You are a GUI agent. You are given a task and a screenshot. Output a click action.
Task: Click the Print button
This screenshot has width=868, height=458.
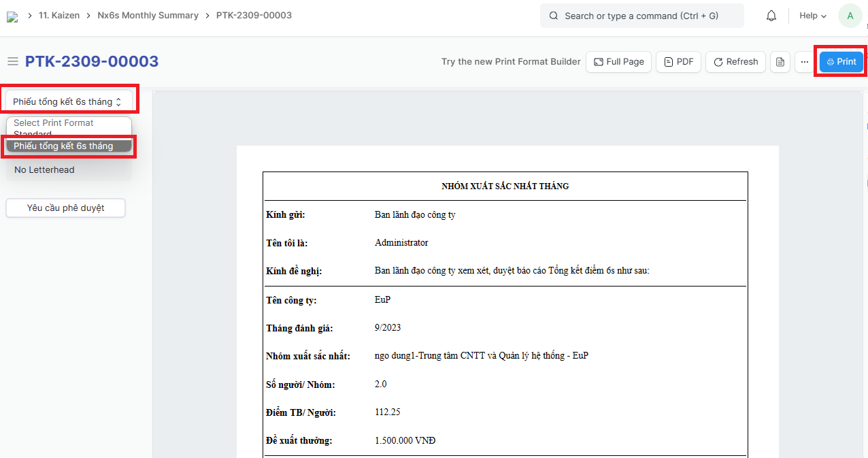841,62
